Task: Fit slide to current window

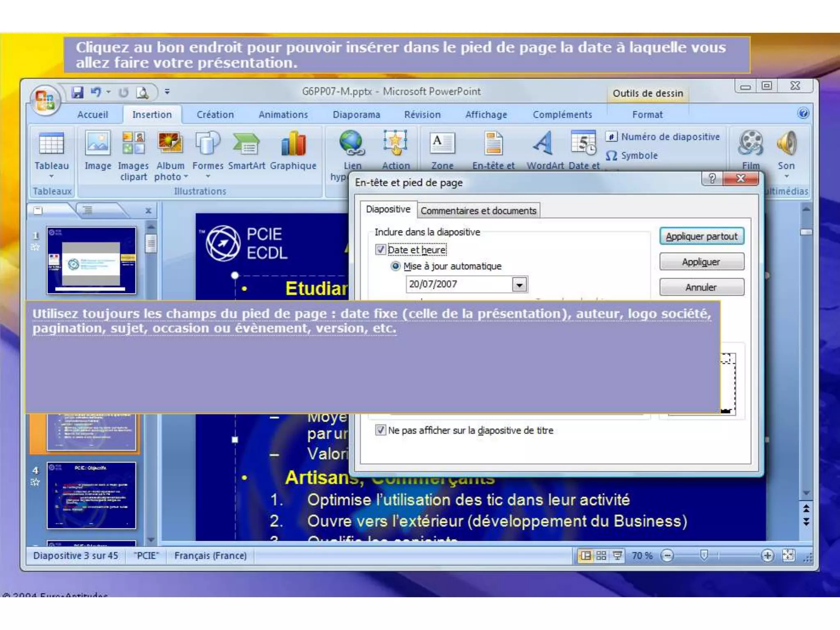Action: click(x=788, y=556)
